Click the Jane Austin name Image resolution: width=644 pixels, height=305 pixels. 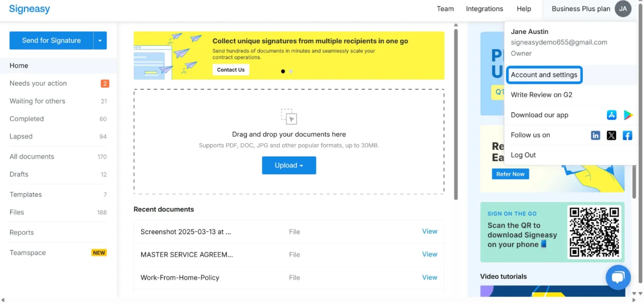coord(529,32)
